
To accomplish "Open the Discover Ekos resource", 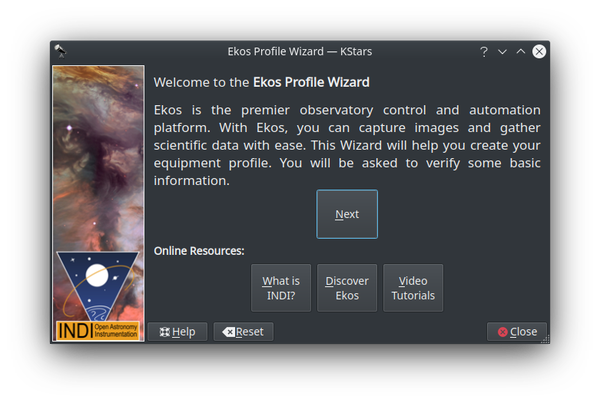I will [347, 288].
